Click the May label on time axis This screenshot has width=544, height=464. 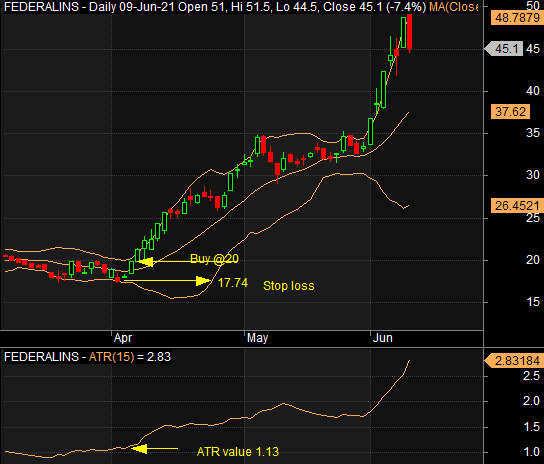point(257,338)
